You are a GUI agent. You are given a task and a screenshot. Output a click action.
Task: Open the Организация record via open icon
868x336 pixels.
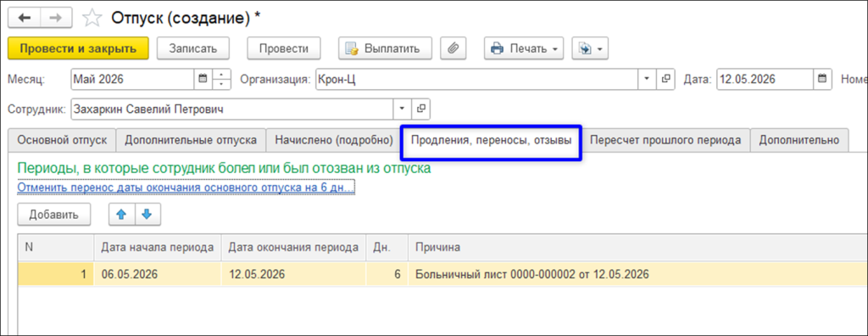pyautogui.click(x=665, y=79)
